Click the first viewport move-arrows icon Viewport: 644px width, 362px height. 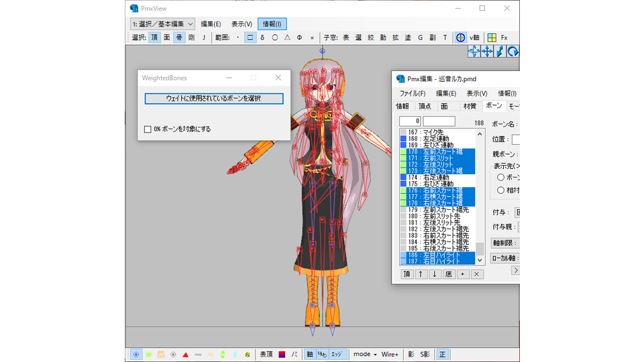[x=474, y=52]
